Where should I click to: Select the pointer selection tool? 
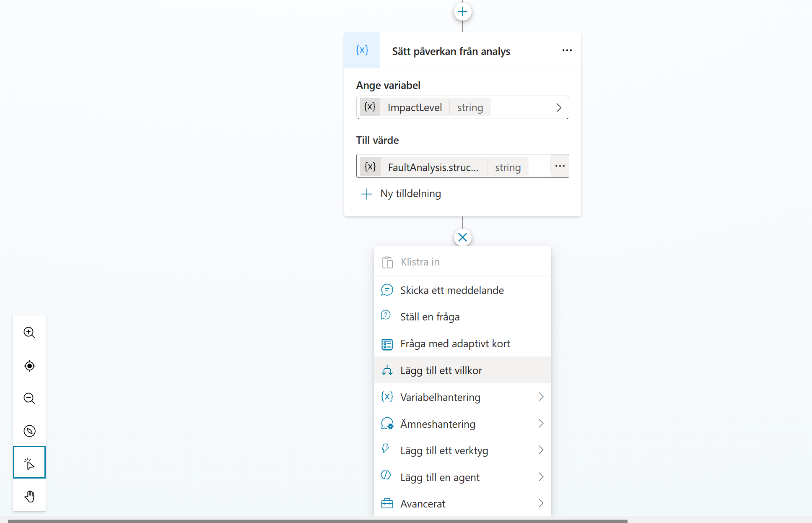point(29,462)
